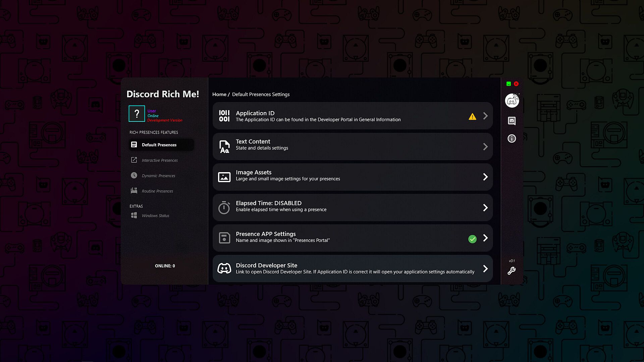Screen dimensions: 644x362
Task: Click the Default Presences list icon
Action: click(134, 145)
